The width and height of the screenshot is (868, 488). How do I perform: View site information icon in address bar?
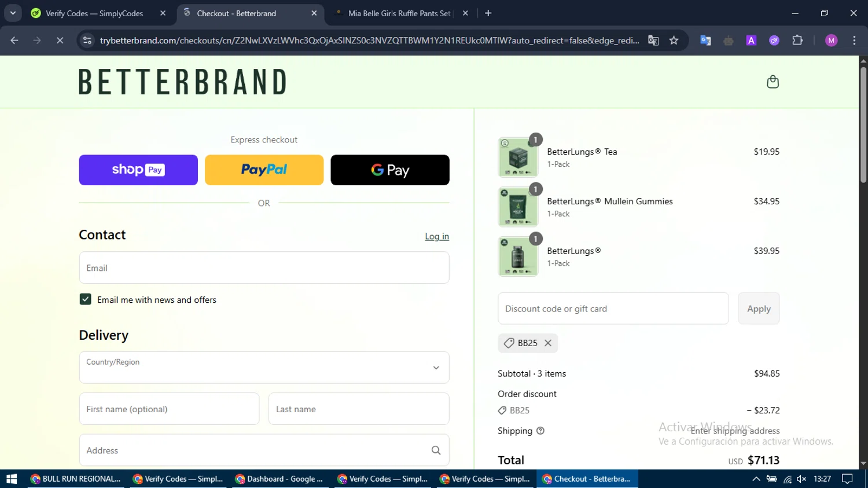tap(87, 41)
